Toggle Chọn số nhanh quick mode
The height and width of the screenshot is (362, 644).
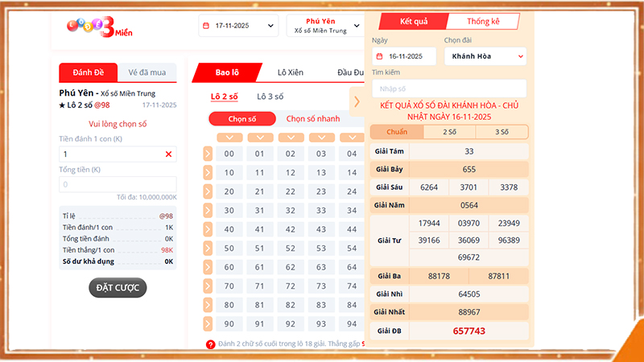pos(313,119)
